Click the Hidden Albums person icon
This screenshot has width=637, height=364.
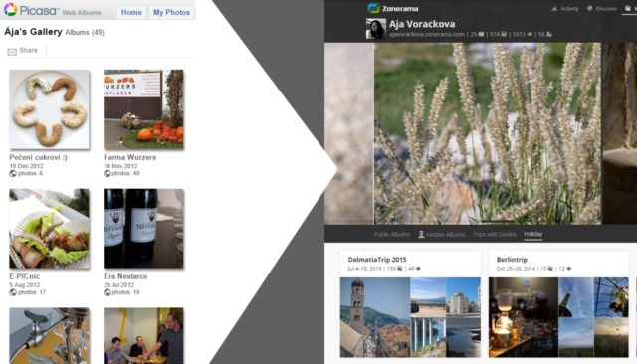pyautogui.click(x=421, y=234)
